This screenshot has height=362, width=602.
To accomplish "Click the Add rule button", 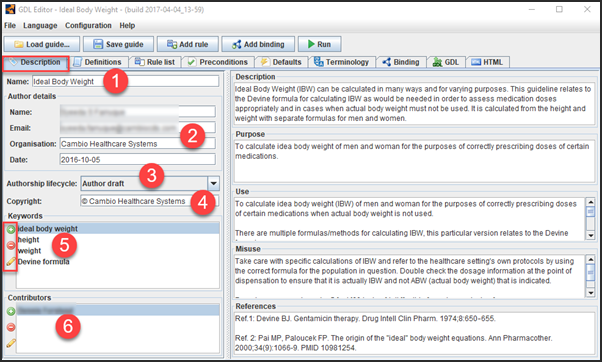I will pyautogui.click(x=187, y=44).
